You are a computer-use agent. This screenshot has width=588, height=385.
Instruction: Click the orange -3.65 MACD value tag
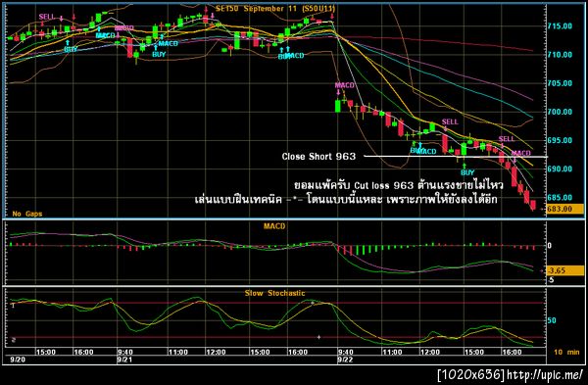click(x=565, y=270)
